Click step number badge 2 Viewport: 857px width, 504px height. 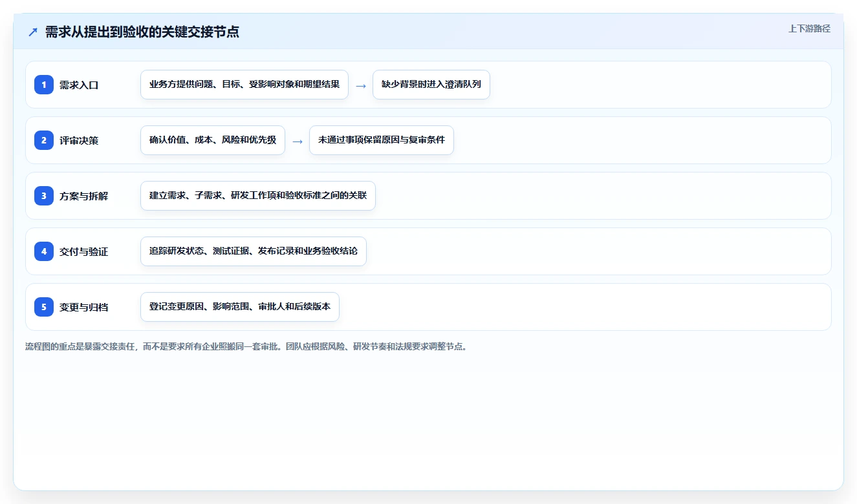point(44,140)
